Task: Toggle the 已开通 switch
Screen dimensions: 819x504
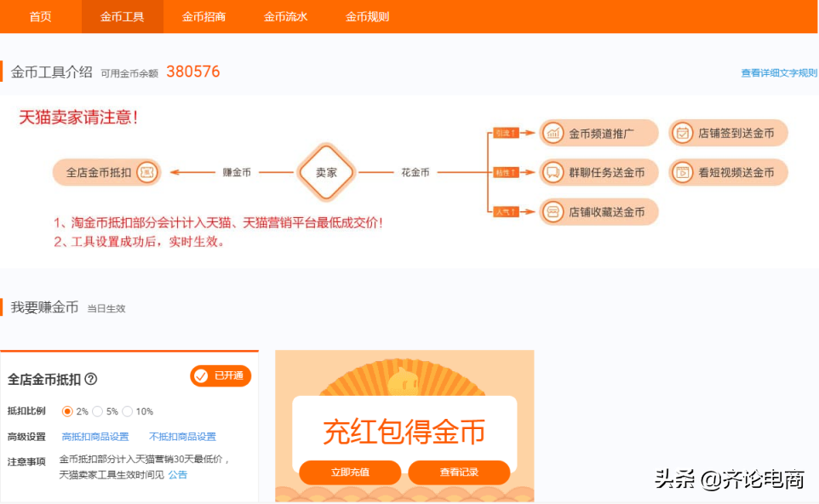Action: [x=220, y=376]
